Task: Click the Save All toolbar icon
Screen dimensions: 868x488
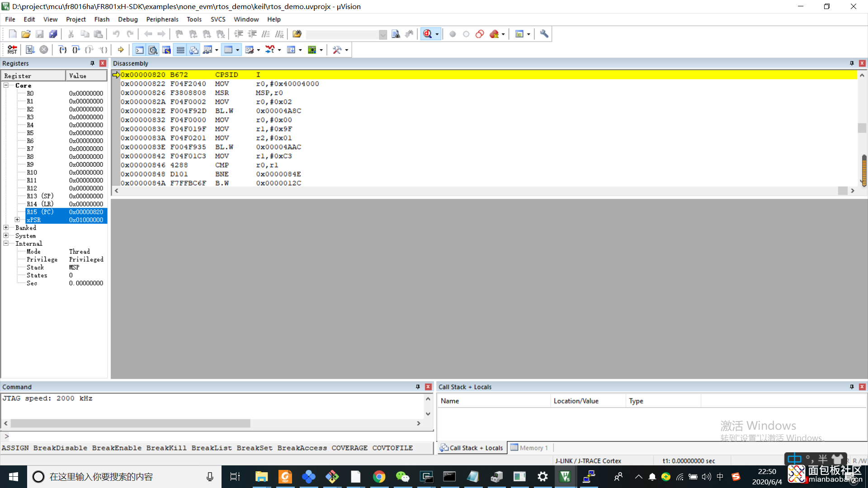Action: coord(53,34)
